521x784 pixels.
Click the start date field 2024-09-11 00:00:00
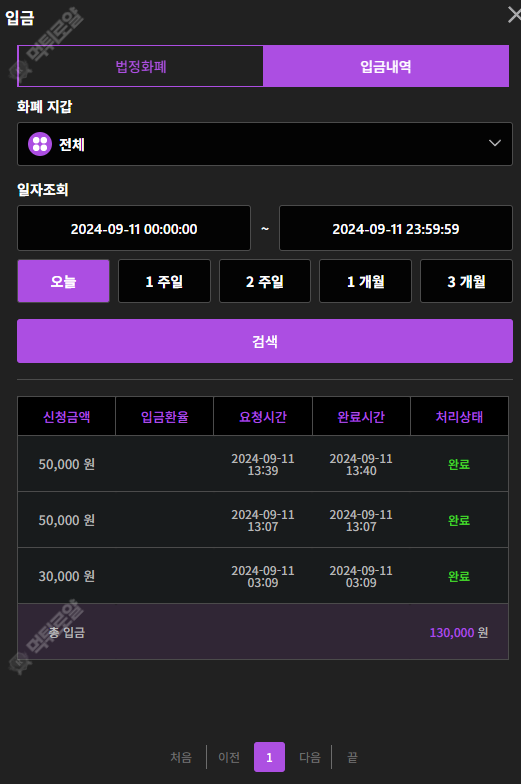pyautogui.click(x=134, y=228)
